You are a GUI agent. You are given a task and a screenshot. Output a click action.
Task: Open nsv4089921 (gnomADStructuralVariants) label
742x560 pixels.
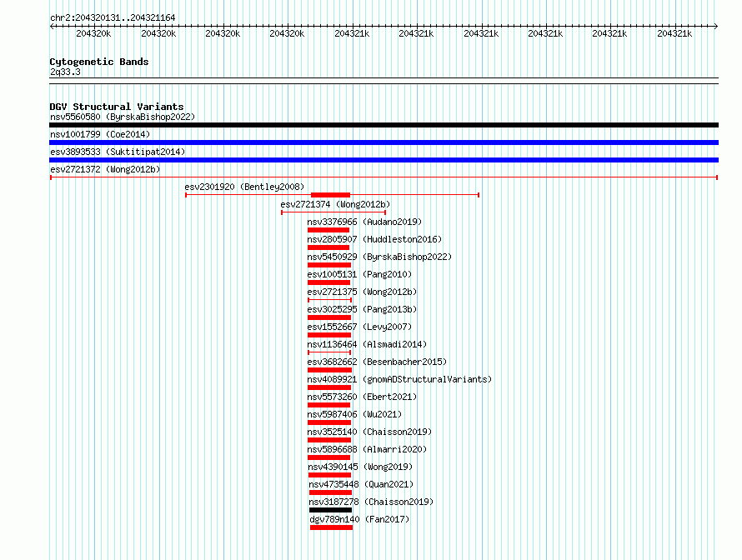click(x=399, y=379)
